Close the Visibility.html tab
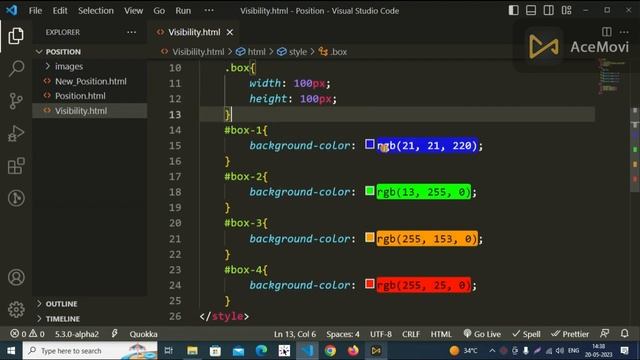The image size is (640, 360). tap(230, 32)
